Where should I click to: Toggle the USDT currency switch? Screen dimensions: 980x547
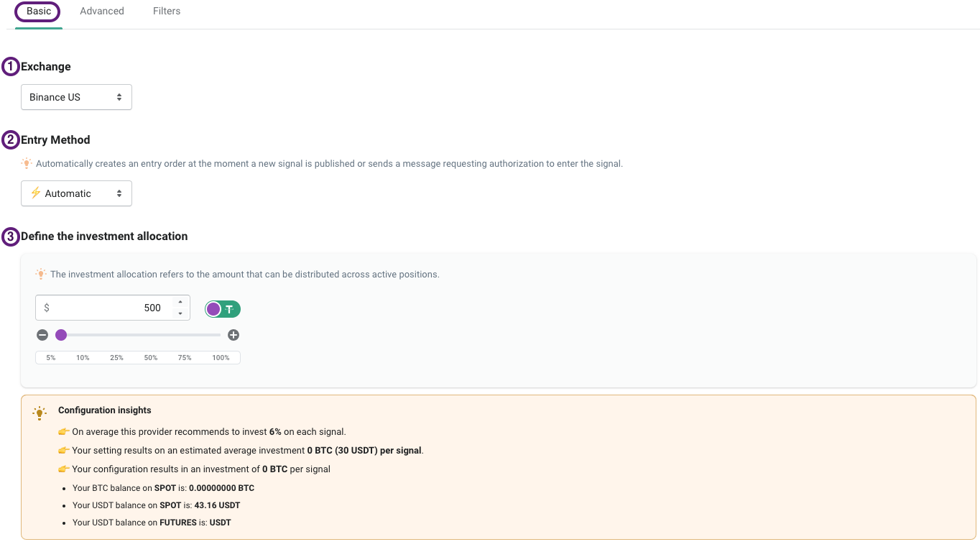click(222, 309)
